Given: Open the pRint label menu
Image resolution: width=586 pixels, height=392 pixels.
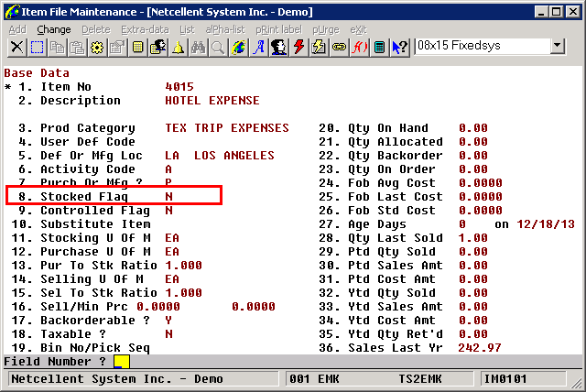Looking at the screenshot, I should tap(278, 29).
